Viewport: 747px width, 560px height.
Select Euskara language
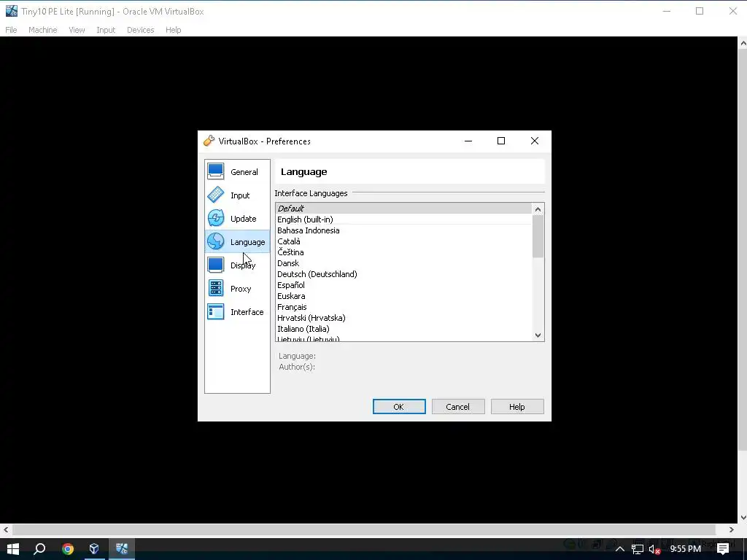pyautogui.click(x=403, y=296)
